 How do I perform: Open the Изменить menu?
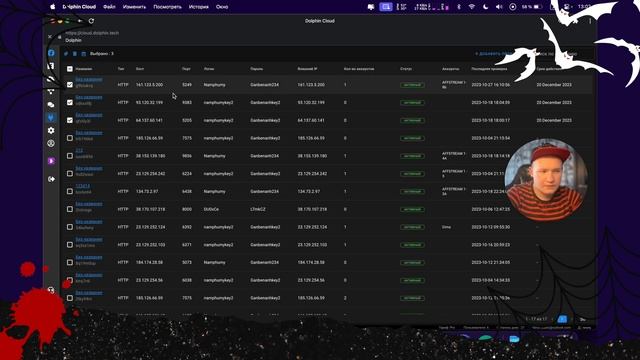(134, 7)
